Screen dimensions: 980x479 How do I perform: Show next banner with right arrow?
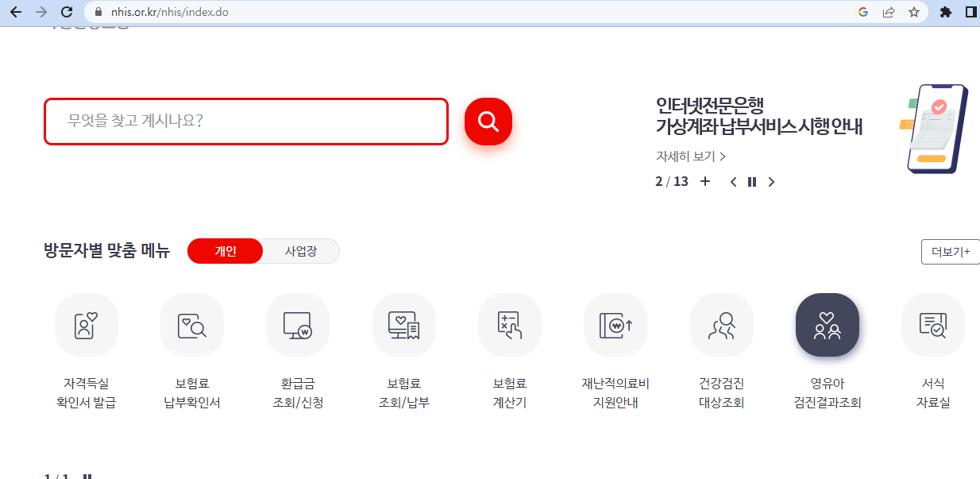coord(770,181)
